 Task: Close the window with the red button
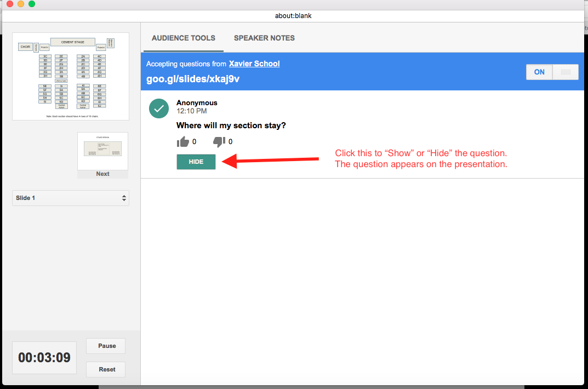tap(10, 4)
